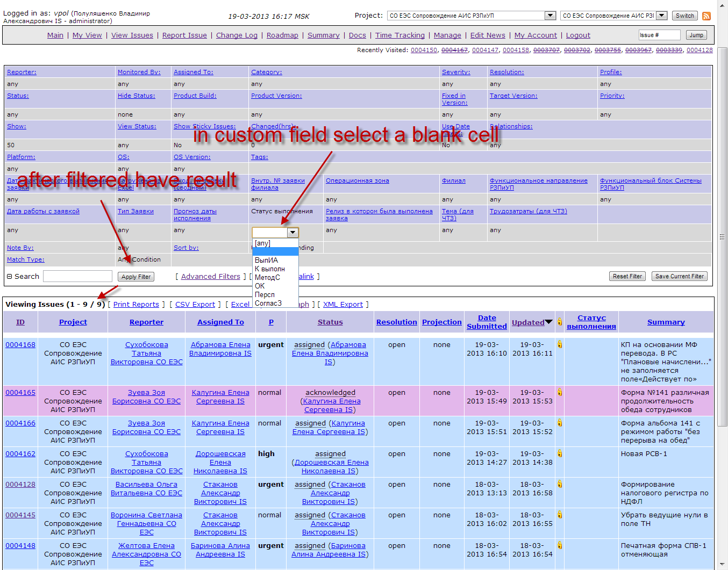Viewport: 728px width, 570px height.
Task: Choose "ОК" in the open dropdown list
Action: [260, 286]
